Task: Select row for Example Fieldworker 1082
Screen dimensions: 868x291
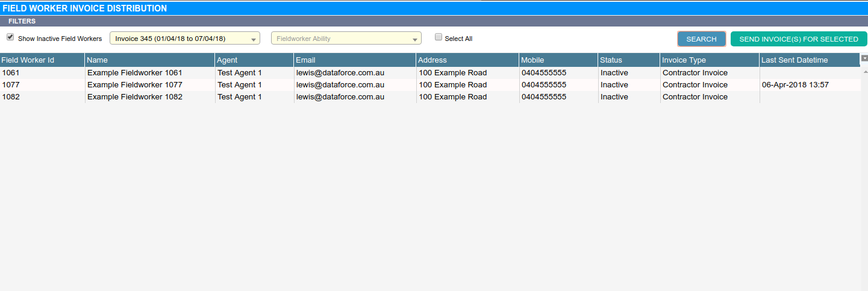Action: [x=134, y=97]
